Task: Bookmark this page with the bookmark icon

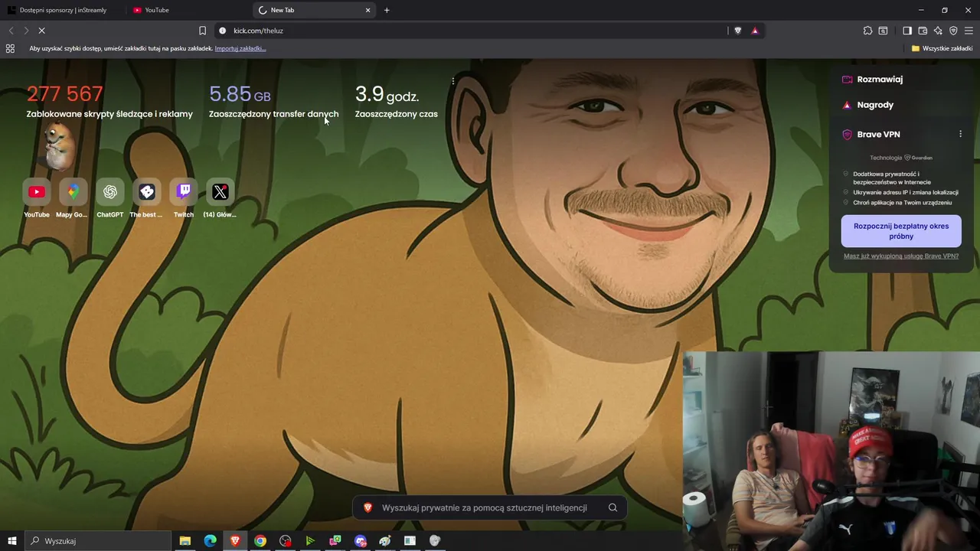Action: click(202, 31)
